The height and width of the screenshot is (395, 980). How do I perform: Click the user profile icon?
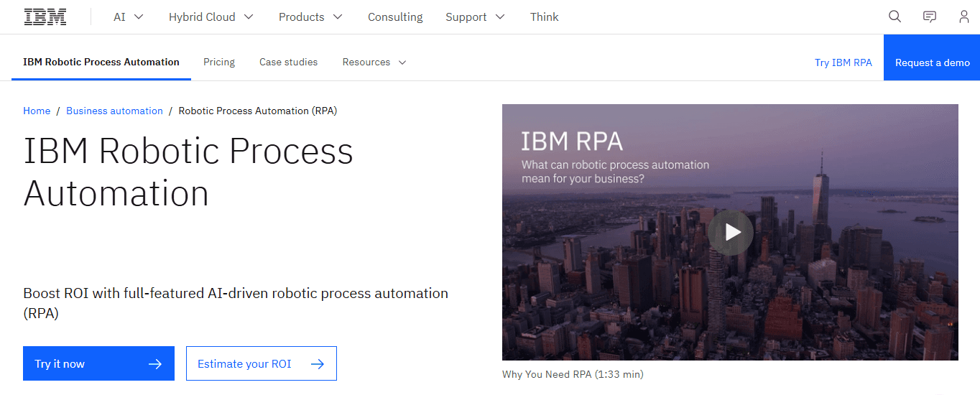(x=963, y=17)
